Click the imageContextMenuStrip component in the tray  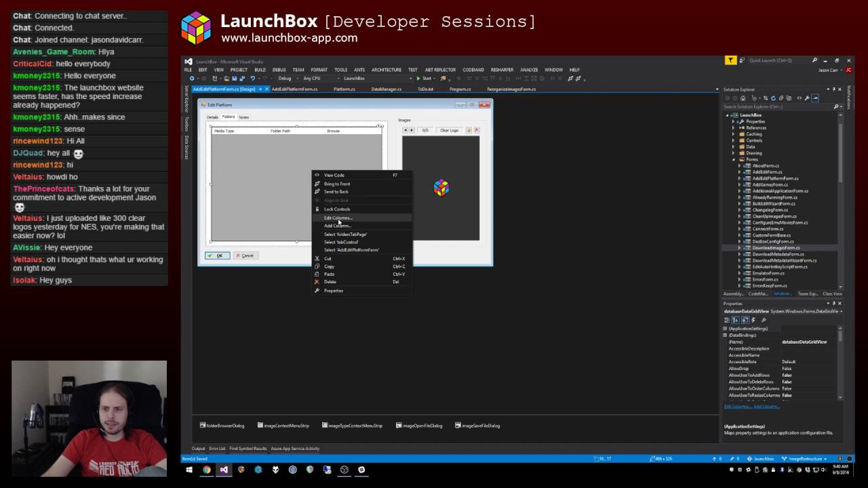[x=283, y=426]
